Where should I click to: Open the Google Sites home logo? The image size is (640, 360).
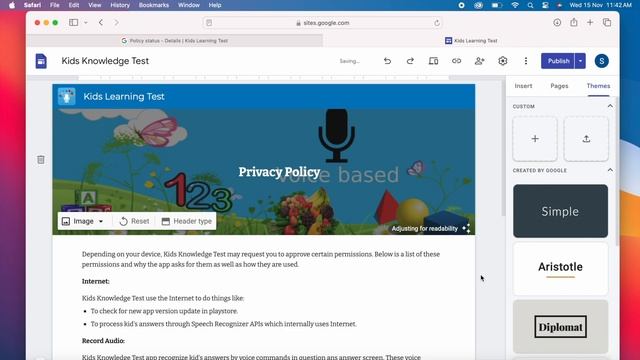click(41, 61)
